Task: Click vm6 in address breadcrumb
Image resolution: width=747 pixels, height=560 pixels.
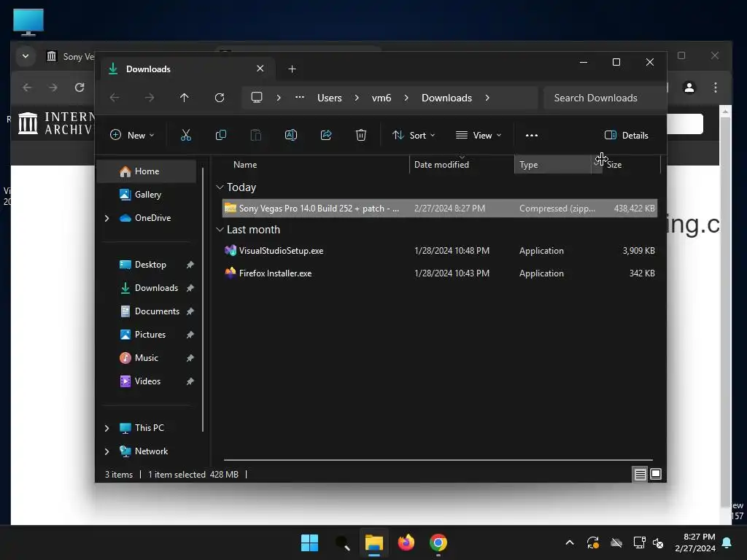Action: click(381, 98)
